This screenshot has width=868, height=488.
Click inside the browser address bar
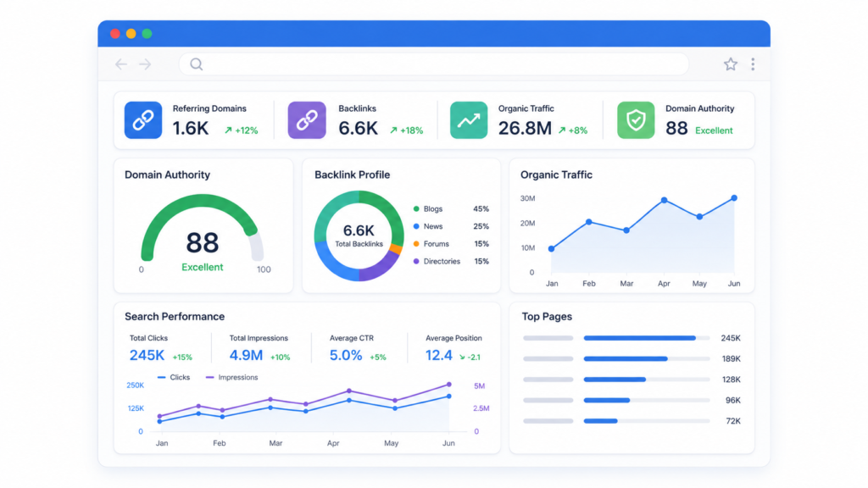click(434, 64)
